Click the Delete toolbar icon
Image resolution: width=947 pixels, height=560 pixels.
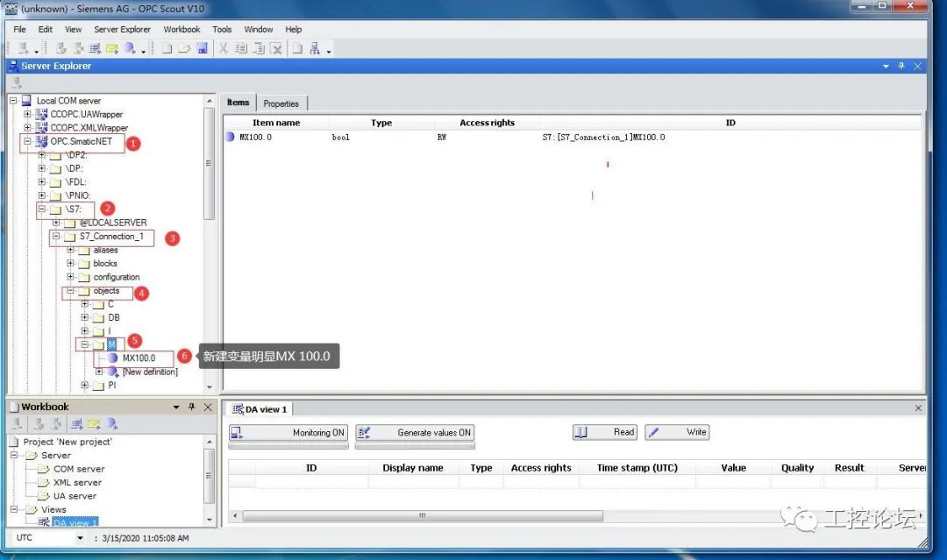click(276, 48)
